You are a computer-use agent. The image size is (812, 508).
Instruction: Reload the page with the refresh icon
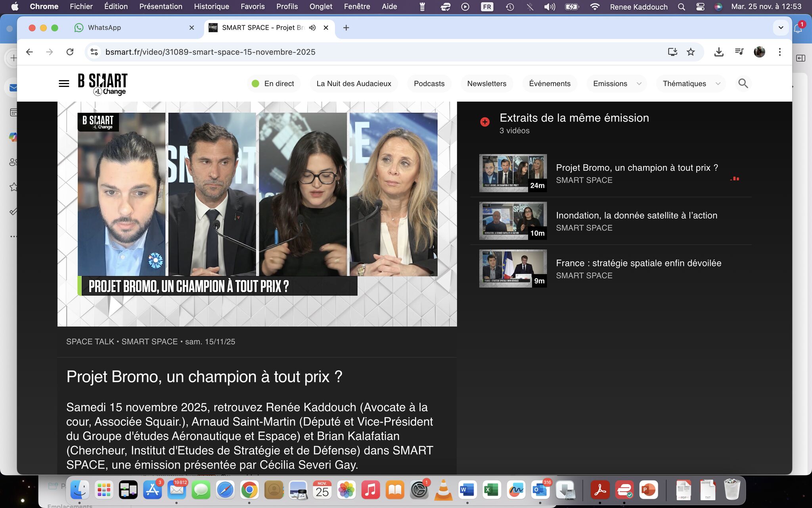pos(70,52)
